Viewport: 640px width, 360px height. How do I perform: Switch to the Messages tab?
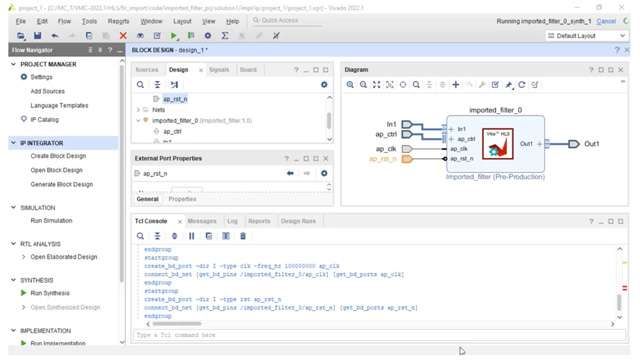[x=202, y=221]
